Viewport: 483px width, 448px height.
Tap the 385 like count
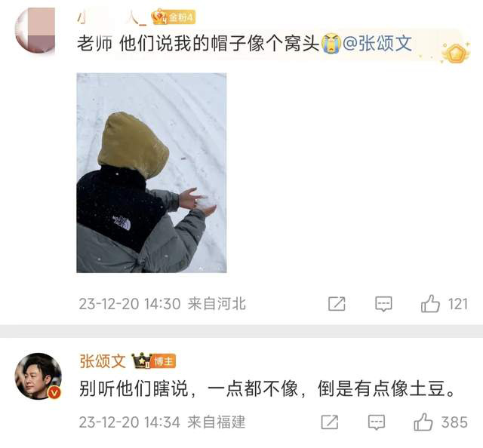point(454,422)
